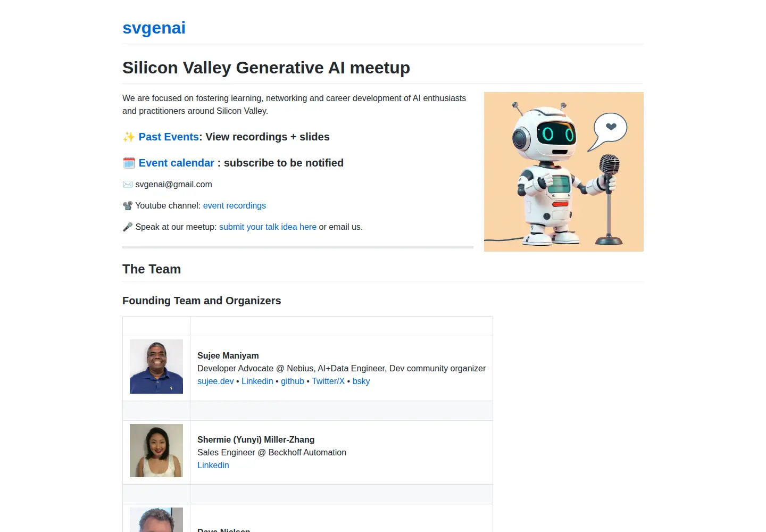Click the microphone emoji beside Speak at our meetup
The height and width of the screenshot is (532, 766).
click(x=128, y=227)
